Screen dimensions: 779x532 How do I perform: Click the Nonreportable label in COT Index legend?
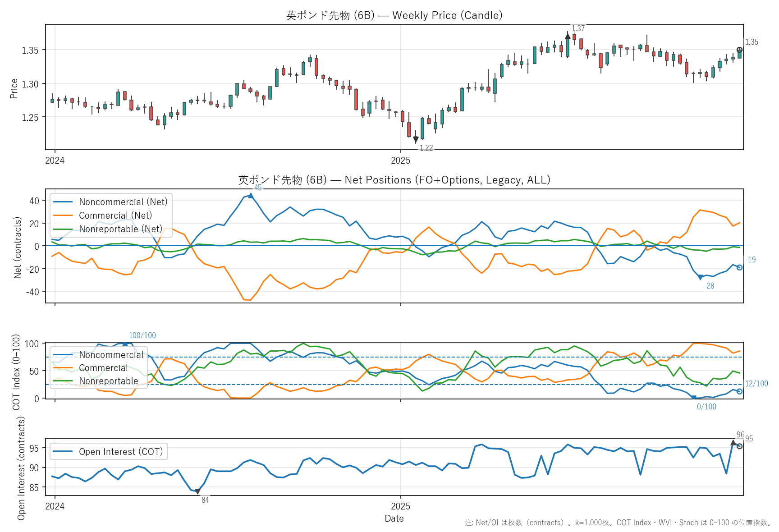pyautogui.click(x=108, y=381)
